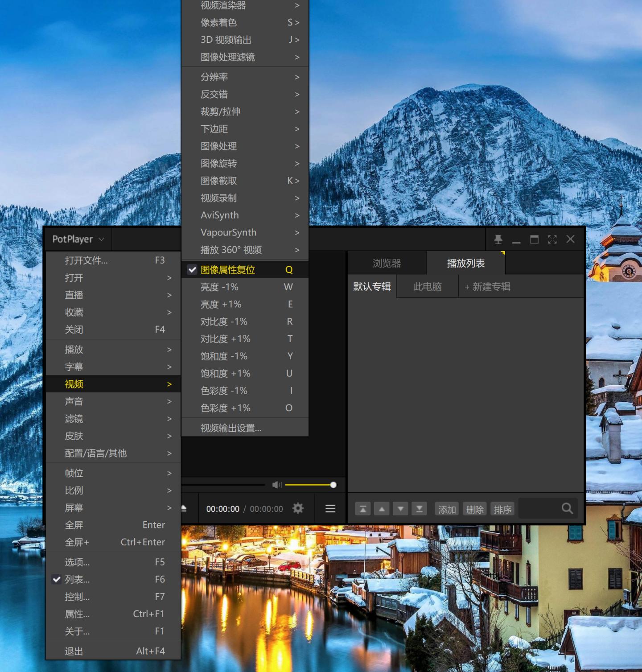This screenshot has width=642, height=672.
Task: Move playlist item to top icon
Action: (x=363, y=509)
